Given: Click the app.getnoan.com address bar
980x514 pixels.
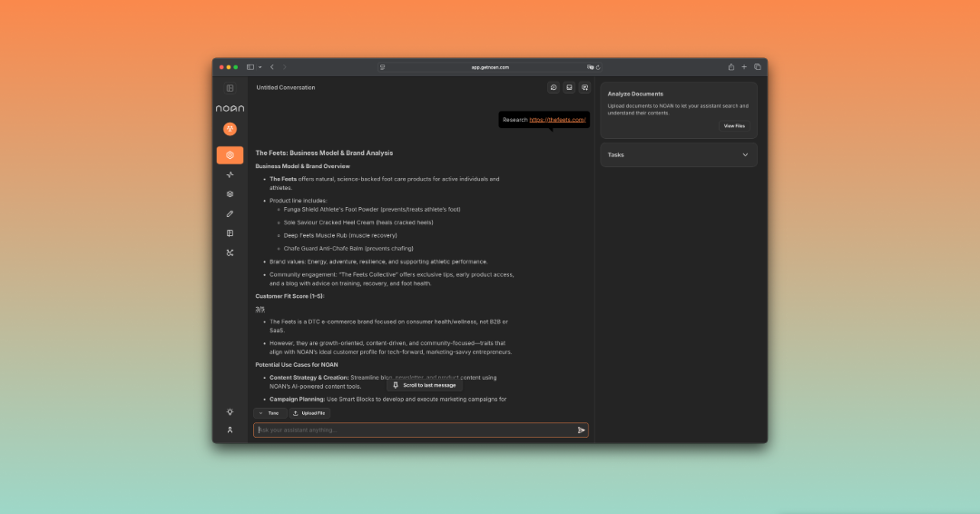Looking at the screenshot, I should (490, 67).
